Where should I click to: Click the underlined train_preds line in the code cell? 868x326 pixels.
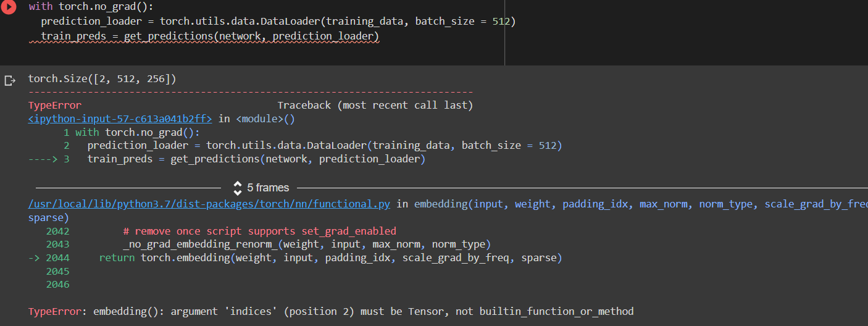tap(210, 36)
